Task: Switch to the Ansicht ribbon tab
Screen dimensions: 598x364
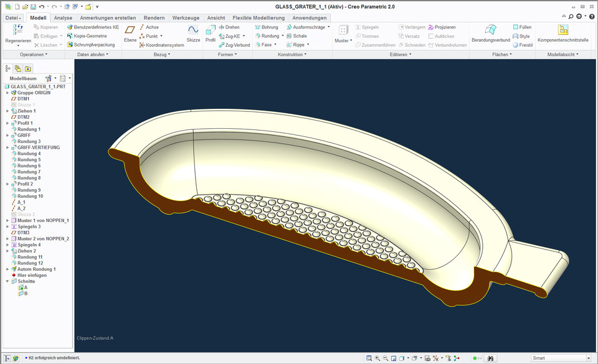Action: [x=216, y=17]
